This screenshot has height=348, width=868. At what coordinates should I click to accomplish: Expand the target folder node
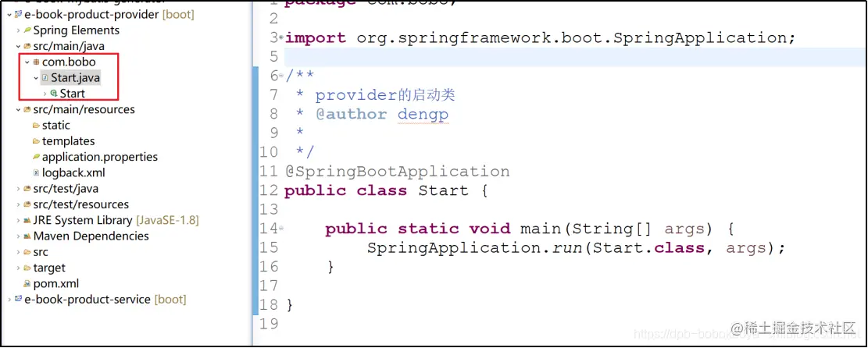[19, 268]
